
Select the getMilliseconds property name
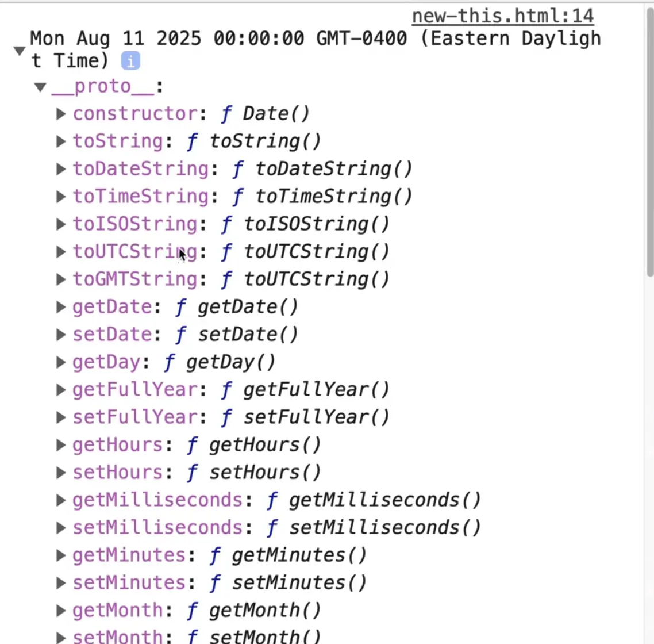tap(157, 500)
